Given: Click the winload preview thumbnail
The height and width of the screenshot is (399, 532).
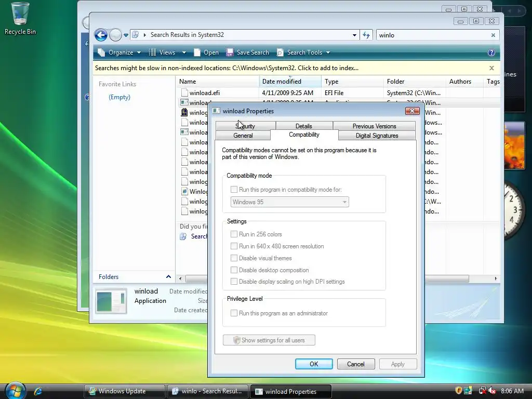Looking at the screenshot, I should (111, 301).
